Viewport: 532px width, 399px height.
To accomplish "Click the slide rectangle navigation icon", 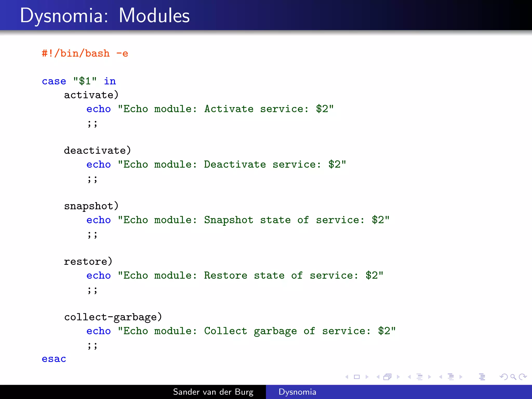I will 357,377.
